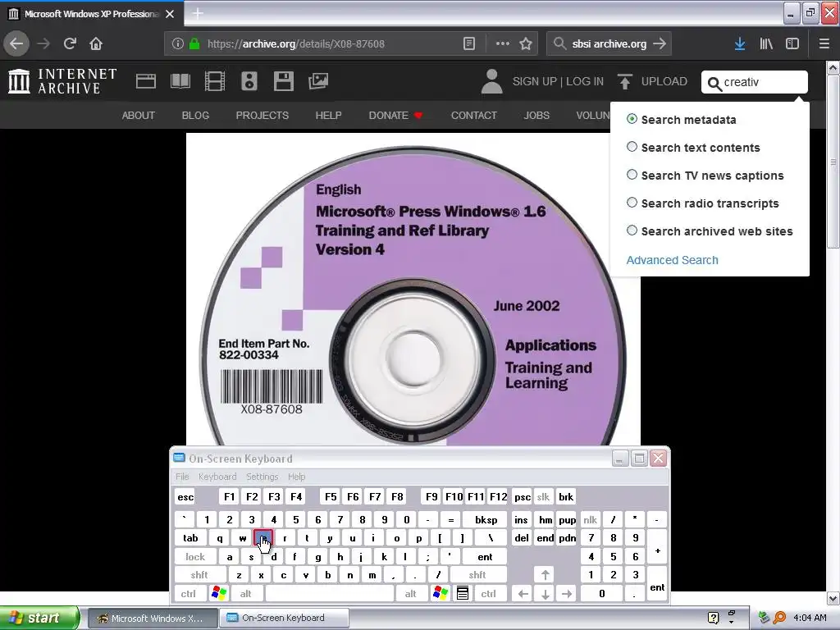Click the page scrollbar down arrow

tap(833, 598)
